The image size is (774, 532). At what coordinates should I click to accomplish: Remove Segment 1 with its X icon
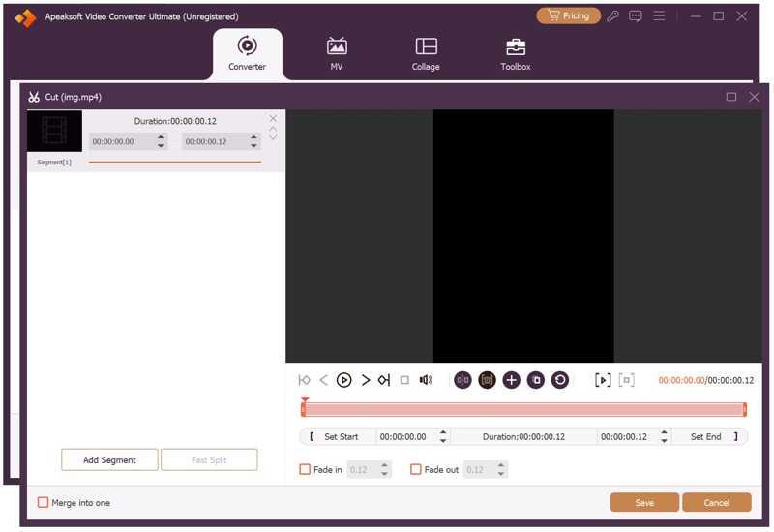273,118
